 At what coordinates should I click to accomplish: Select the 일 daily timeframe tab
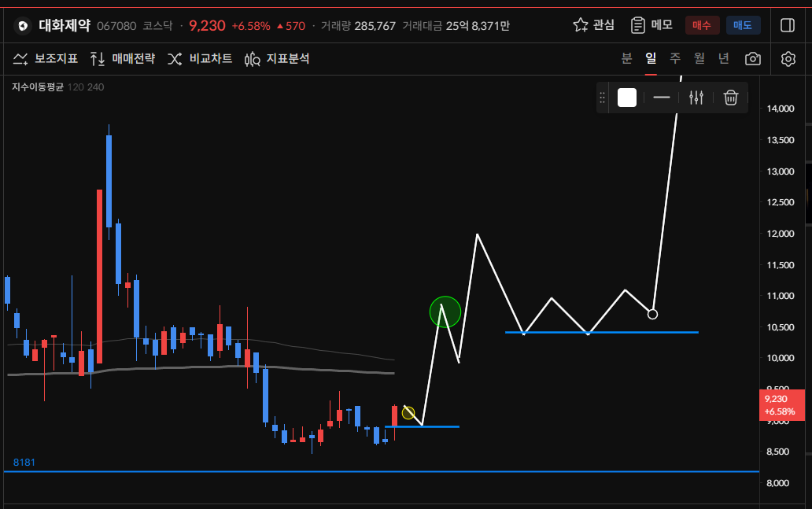[x=651, y=58]
